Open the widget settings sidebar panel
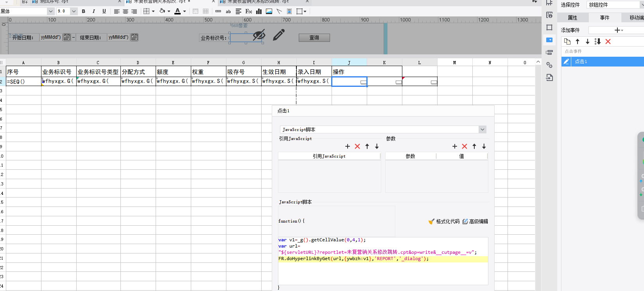Screen dimensions: 644x291 coord(549,40)
